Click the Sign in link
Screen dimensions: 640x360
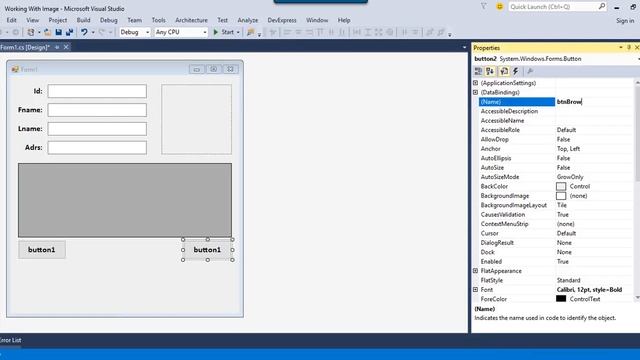pos(625,20)
